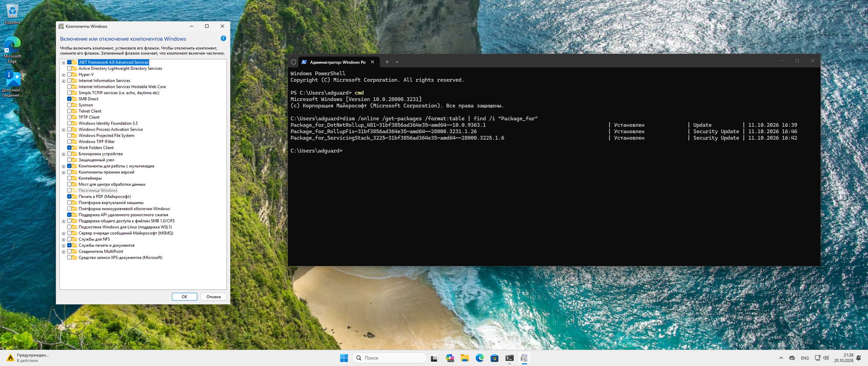The width and height of the screenshot is (868, 366).
Task: Uncheck Печать в PDF (Майкрософт) checkbox
Action: (x=69, y=197)
